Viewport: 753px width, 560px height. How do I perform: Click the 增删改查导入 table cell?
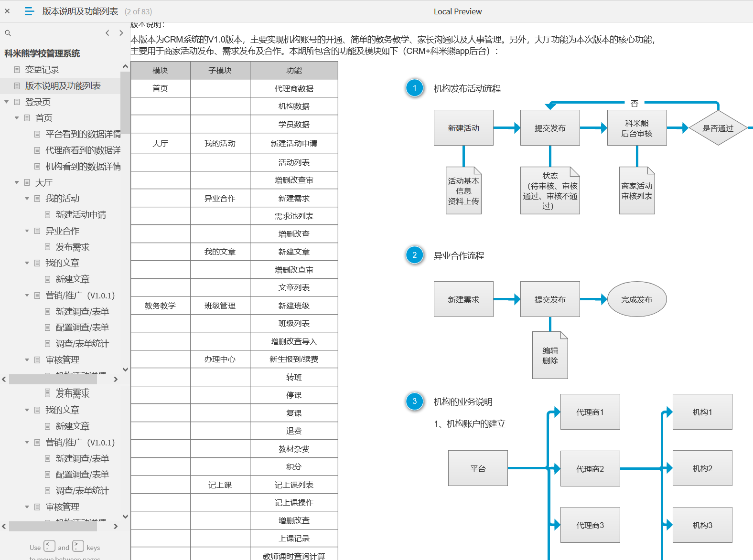pos(294,341)
